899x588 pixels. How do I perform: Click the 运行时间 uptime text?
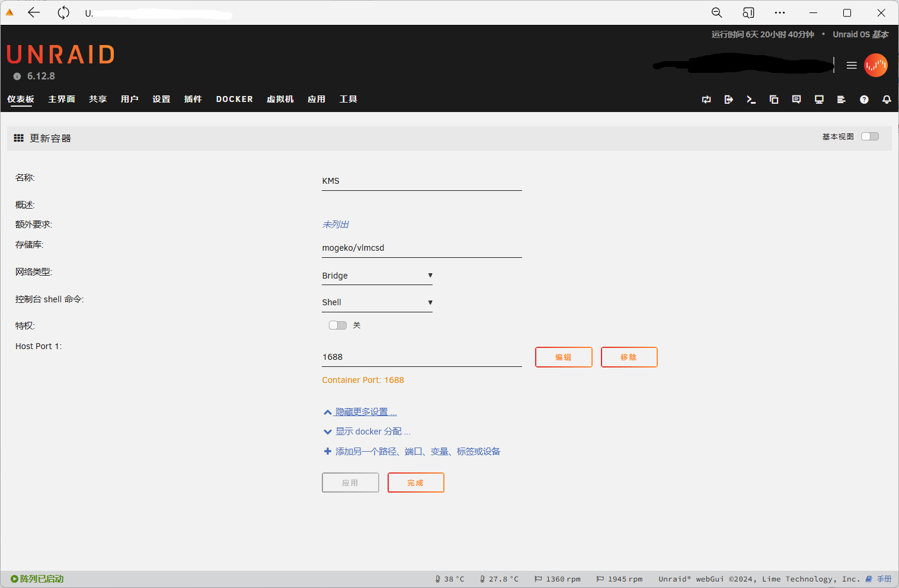click(763, 34)
